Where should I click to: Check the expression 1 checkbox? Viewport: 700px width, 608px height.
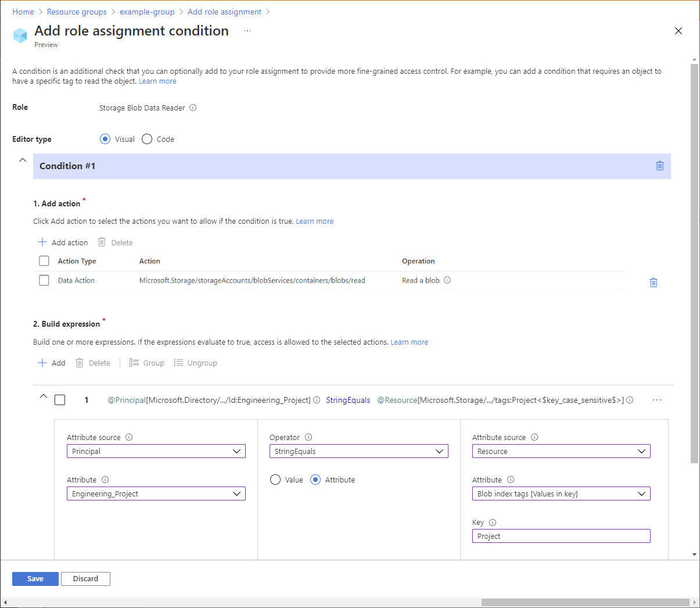tap(60, 400)
